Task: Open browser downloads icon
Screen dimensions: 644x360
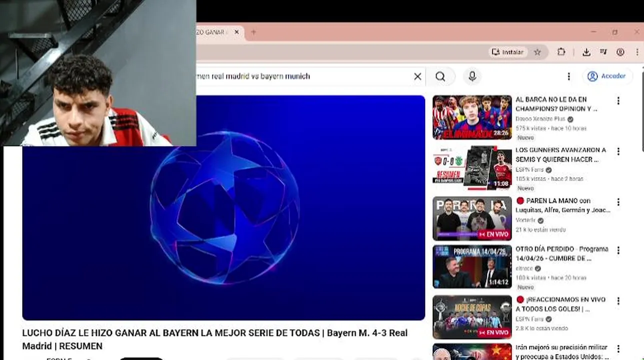Action: pos(586,52)
